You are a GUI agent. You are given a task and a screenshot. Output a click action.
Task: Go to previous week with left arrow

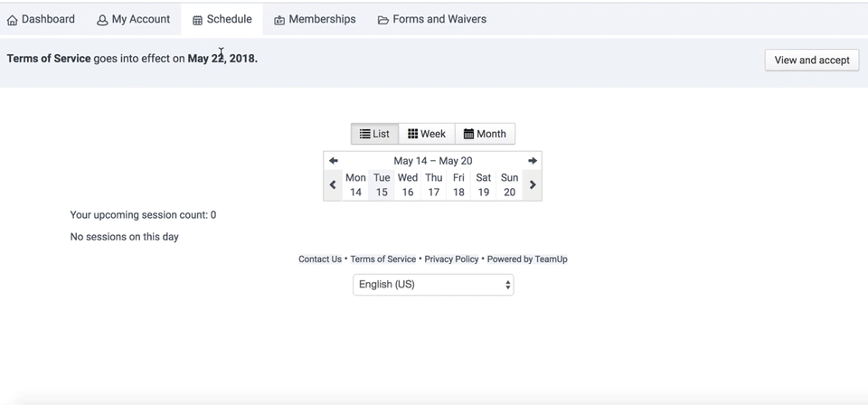pos(334,161)
